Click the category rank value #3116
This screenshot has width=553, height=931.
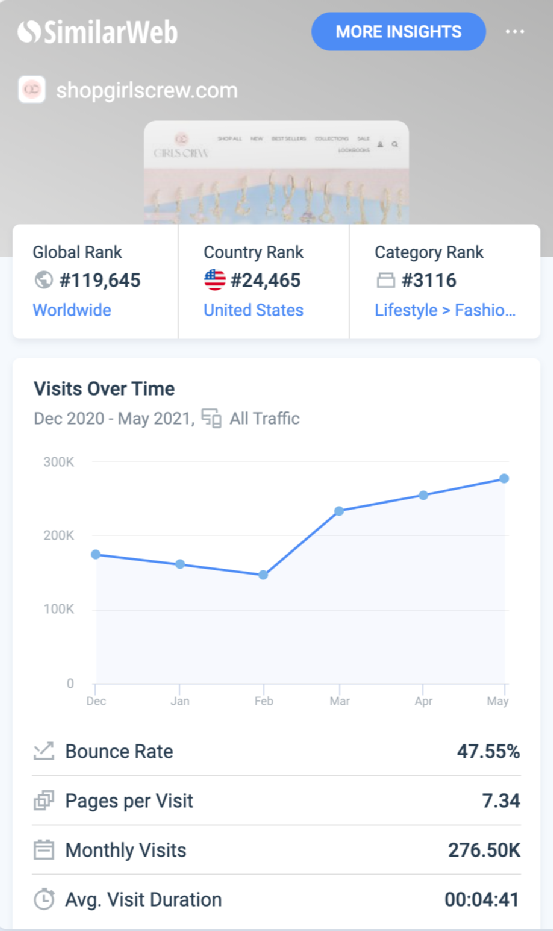point(429,280)
